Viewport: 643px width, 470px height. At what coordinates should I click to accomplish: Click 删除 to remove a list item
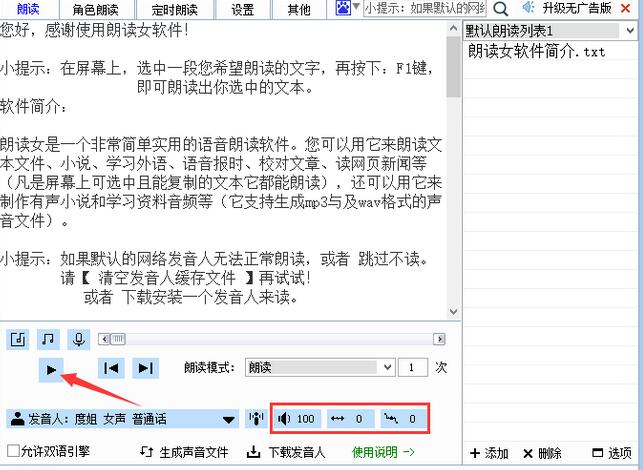pos(543,453)
